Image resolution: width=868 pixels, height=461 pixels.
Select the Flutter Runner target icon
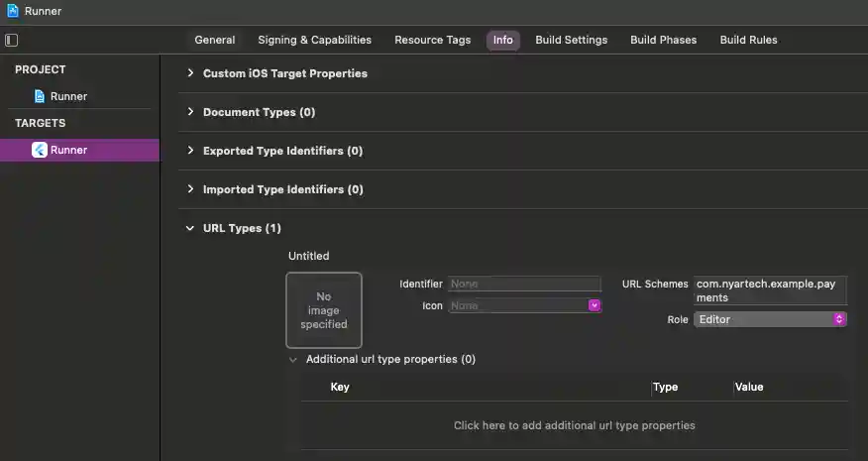(x=40, y=150)
